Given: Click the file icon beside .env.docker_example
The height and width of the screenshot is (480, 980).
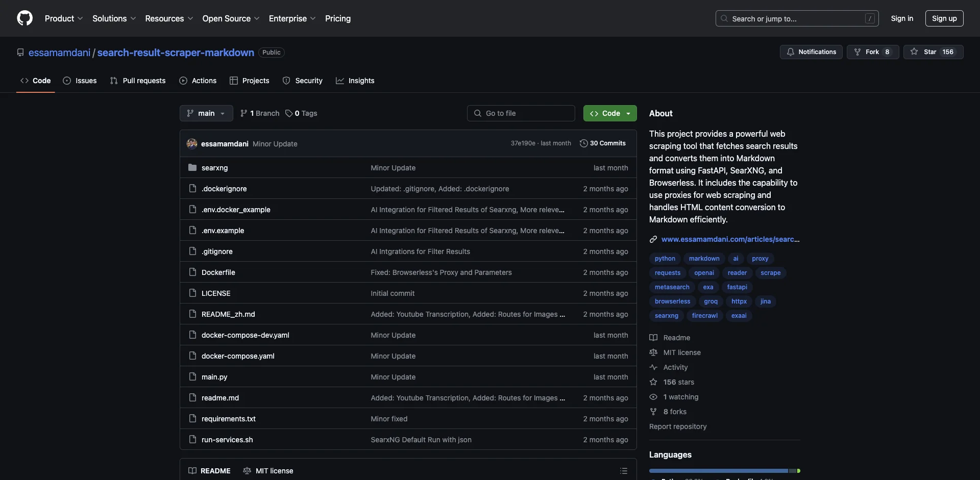Looking at the screenshot, I should pyautogui.click(x=192, y=209).
